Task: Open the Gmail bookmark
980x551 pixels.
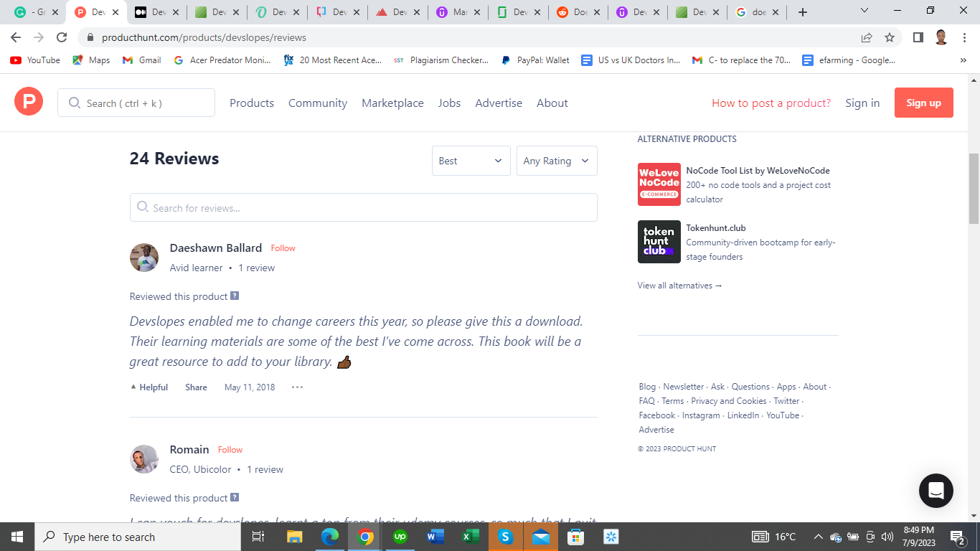Action: coord(142,60)
